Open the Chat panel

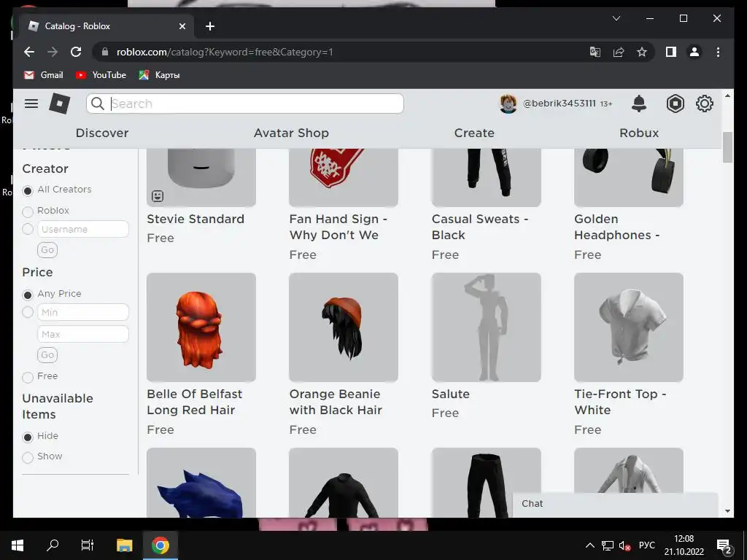tap(615, 504)
